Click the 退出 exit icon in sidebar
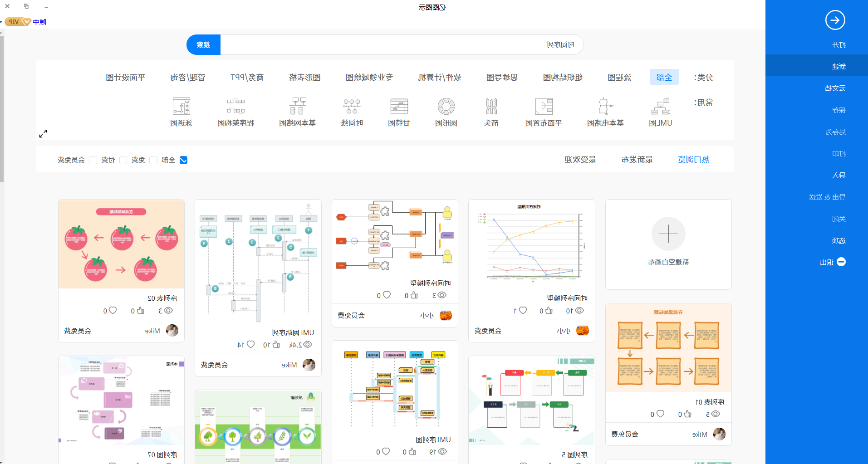Viewport: 868px width, 464px height. coord(841,262)
